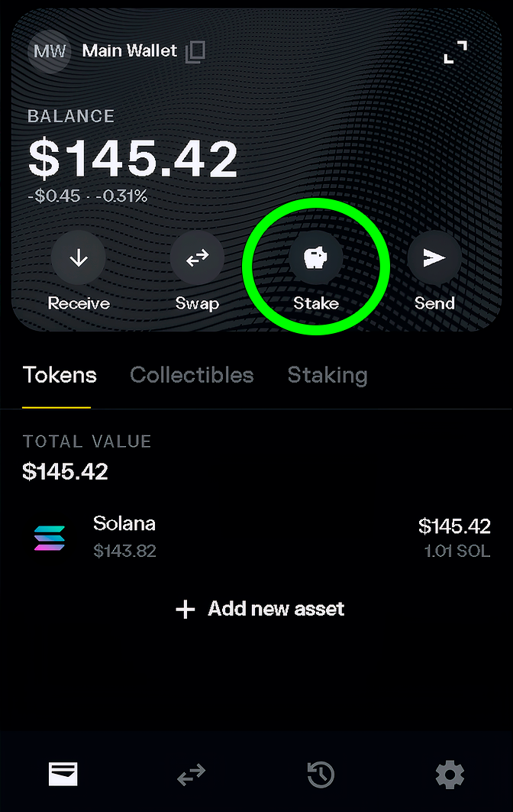Open the Swap tool from the action row
The image size is (513, 812).
tap(197, 257)
